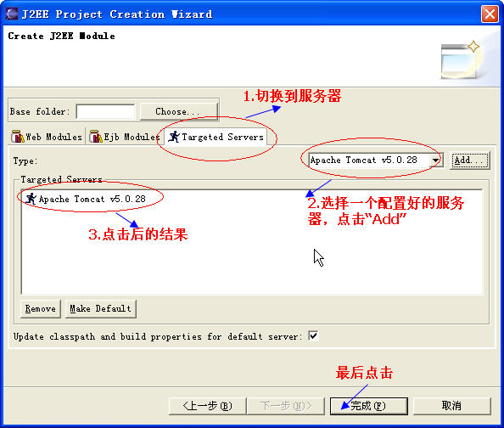Click the Make Default button
The width and height of the screenshot is (504, 428).
tap(101, 308)
